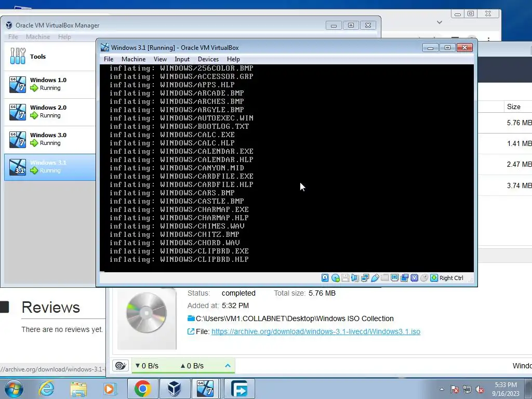Open the Windows Start menu
This screenshot has width=532, height=399.
(14, 389)
